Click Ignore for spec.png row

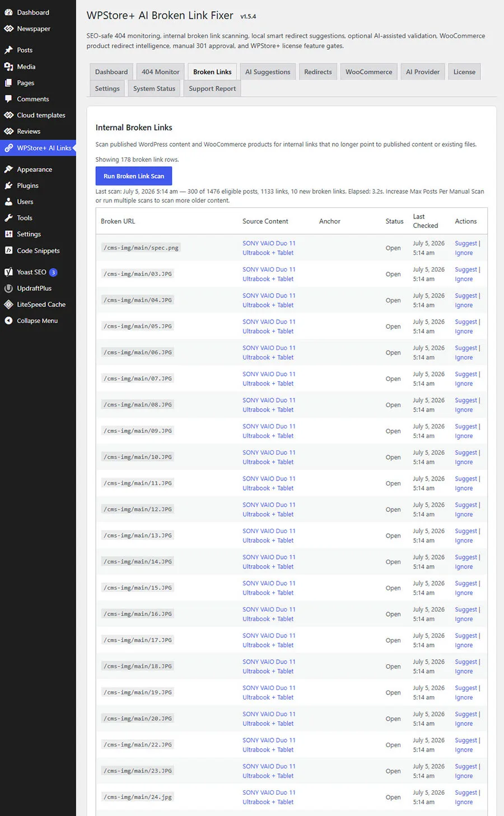[x=464, y=253]
